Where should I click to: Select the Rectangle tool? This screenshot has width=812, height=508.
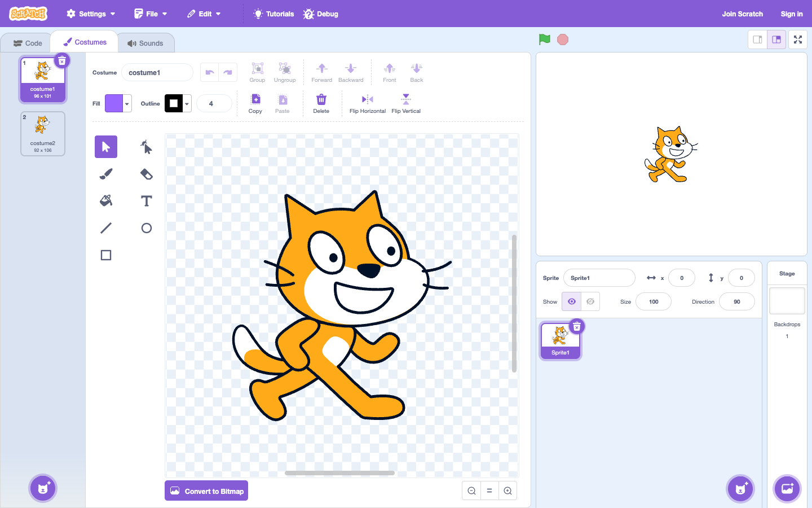click(x=106, y=255)
